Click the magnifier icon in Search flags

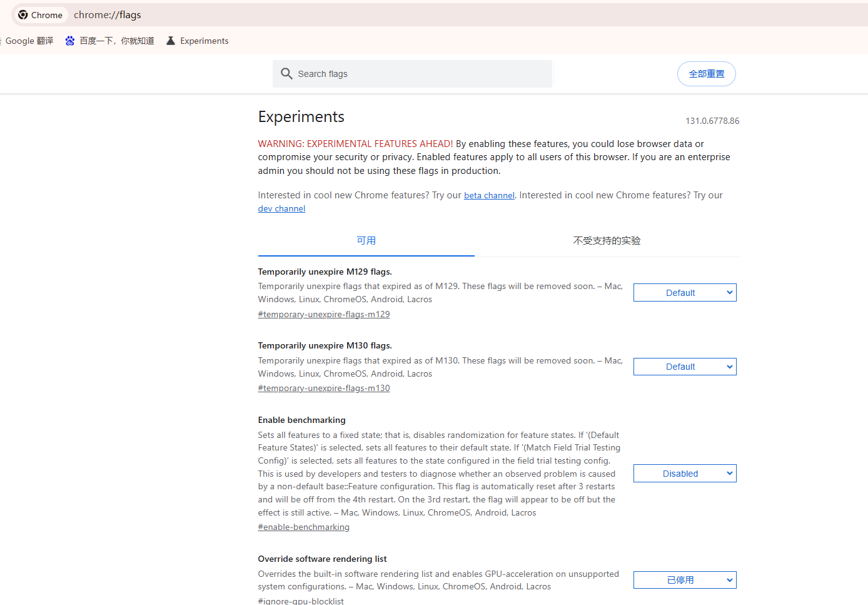pyautogui.click(x=286, y=74)
